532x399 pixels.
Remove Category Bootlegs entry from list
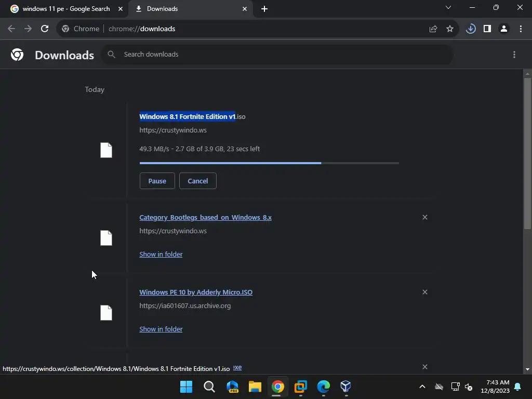pos(425,217)
